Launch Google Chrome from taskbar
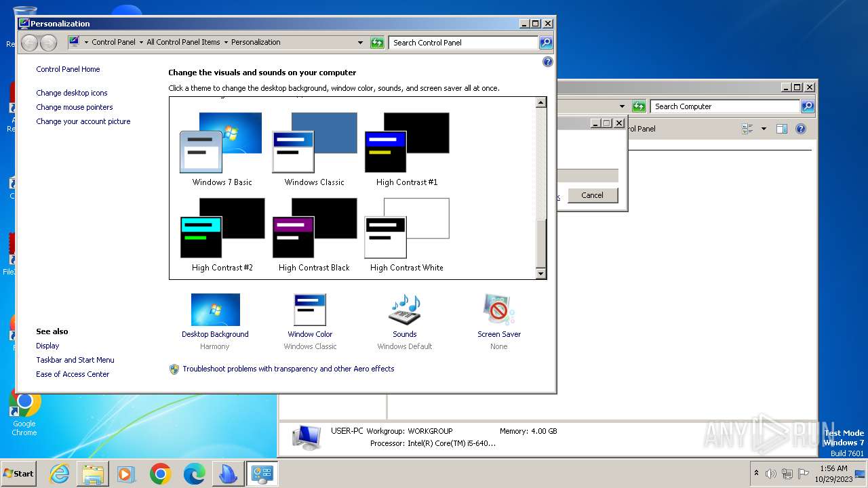The width and height of the screenshot is (868, 488). coord(160,474)
